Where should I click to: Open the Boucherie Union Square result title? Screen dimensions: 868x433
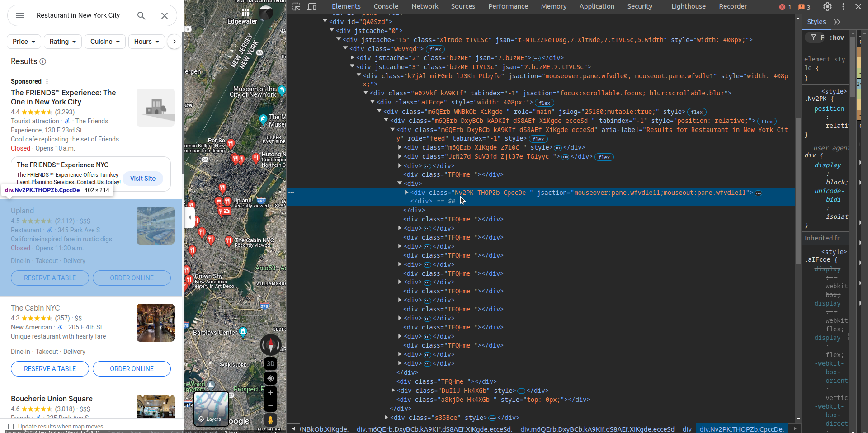click(x=52, y=399)
